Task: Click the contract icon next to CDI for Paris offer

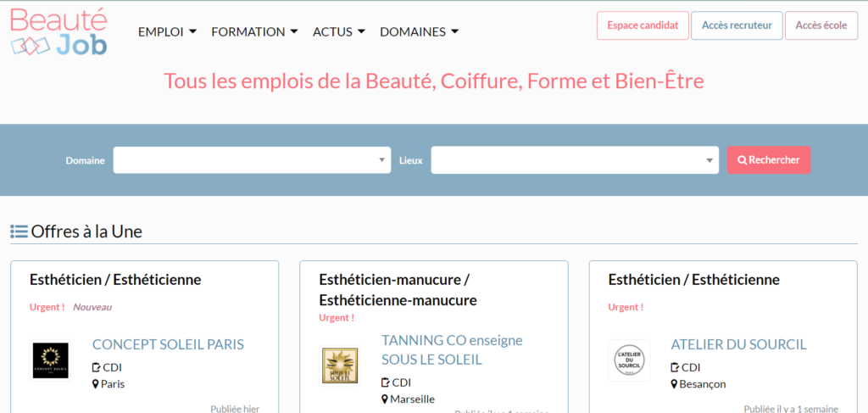Action: tap(97, 367)
